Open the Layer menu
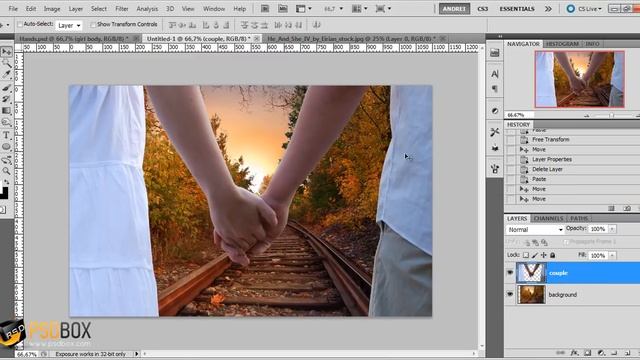The height and width of the screenshot is (360, 640). pyautogui.click(x=76, y=9)
